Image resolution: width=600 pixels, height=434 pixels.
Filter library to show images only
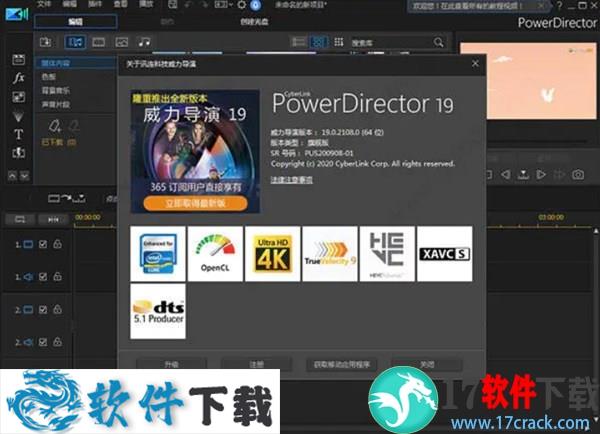click(122, 42)
